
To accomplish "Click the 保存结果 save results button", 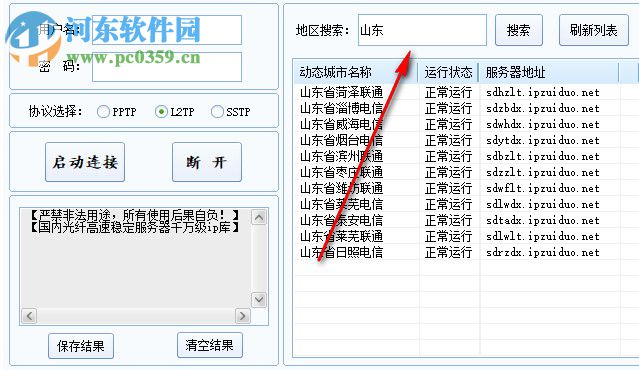I will pos(81,346).
